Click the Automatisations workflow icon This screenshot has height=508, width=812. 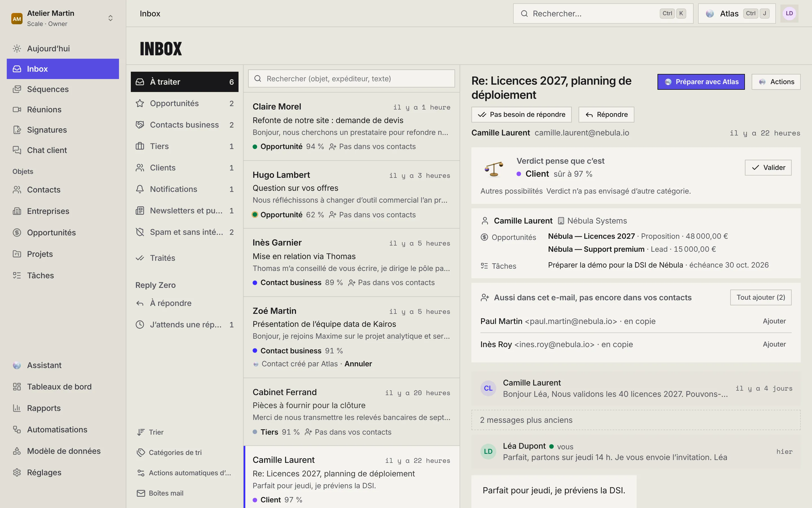17,430
